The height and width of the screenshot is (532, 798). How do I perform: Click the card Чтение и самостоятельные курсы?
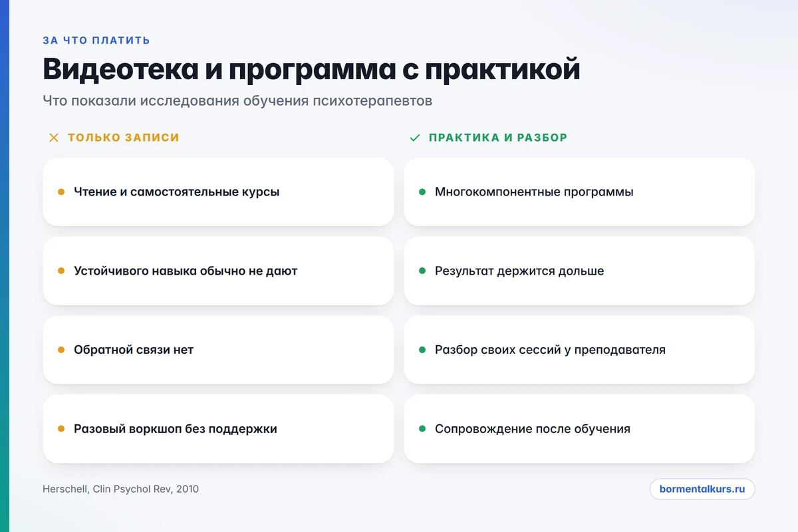click(218, 192)
